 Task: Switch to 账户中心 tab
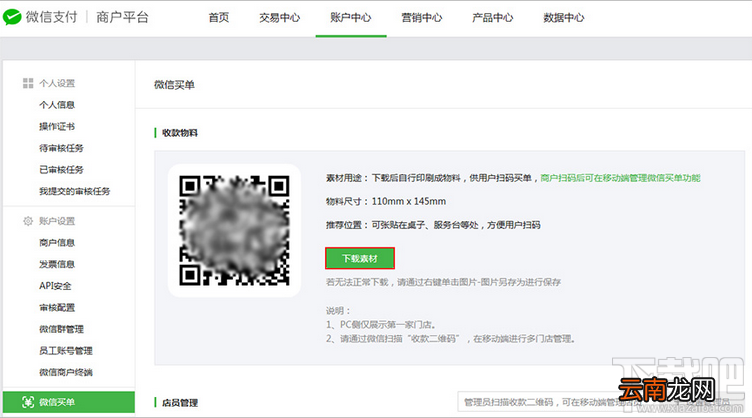pos(351,18)
